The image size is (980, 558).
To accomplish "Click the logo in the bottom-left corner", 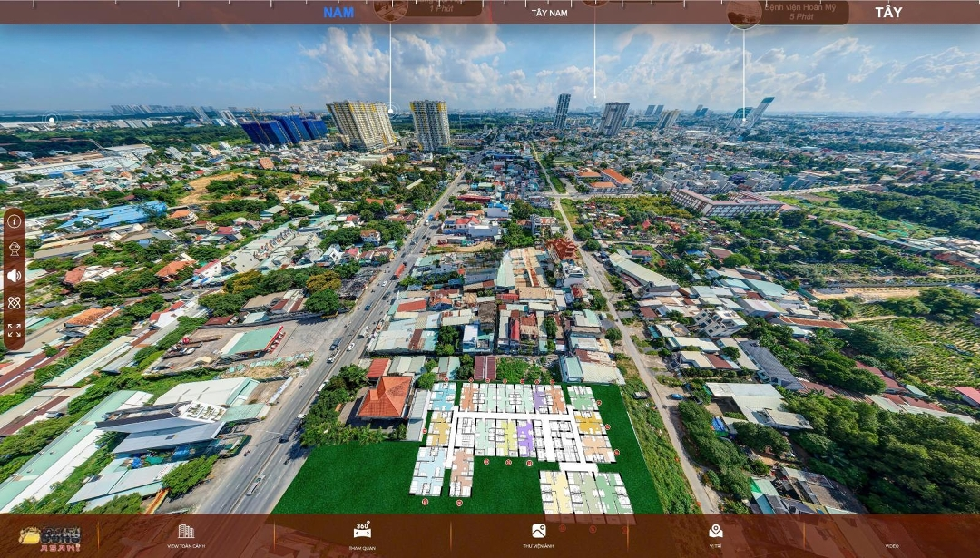I will coord(50,537).
